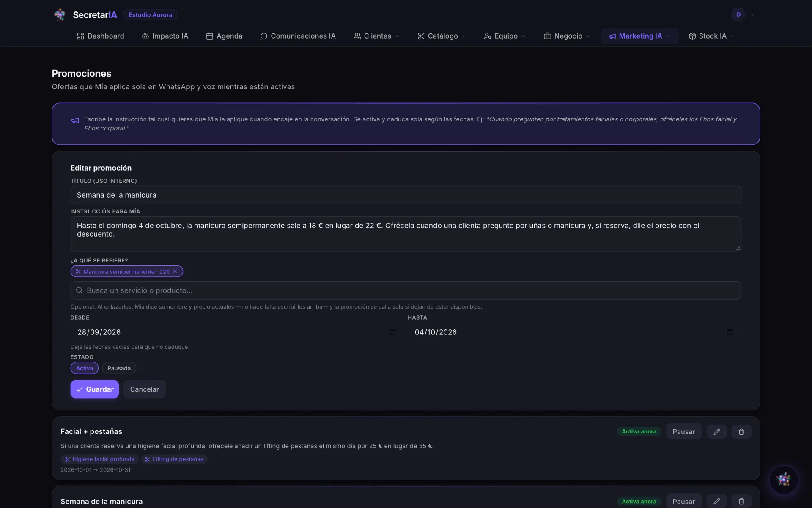The image size is (812, 508).
Task: Open the Desde date calendar picker
Action: tap(392, 332)
